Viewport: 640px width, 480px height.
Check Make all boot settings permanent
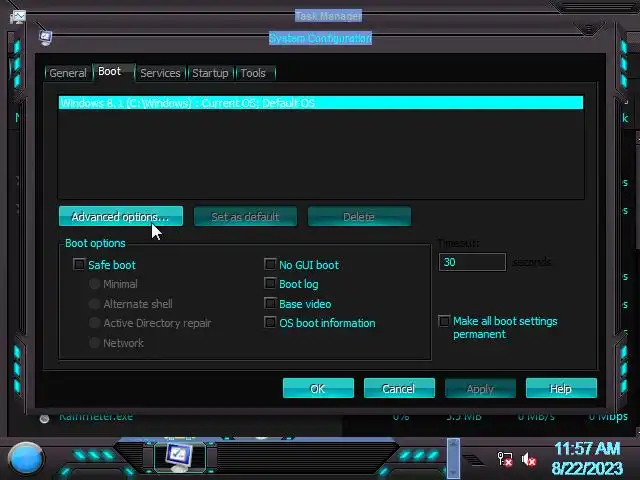point(444,321)
